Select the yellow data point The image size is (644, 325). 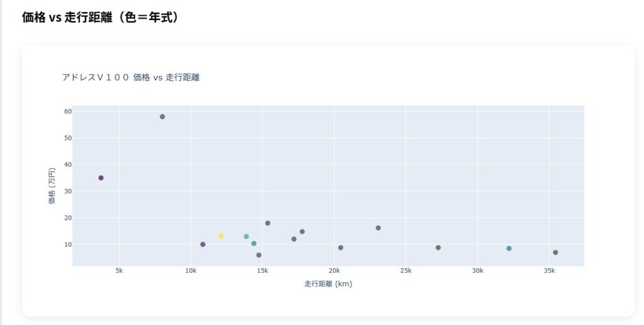click(221, 236)
